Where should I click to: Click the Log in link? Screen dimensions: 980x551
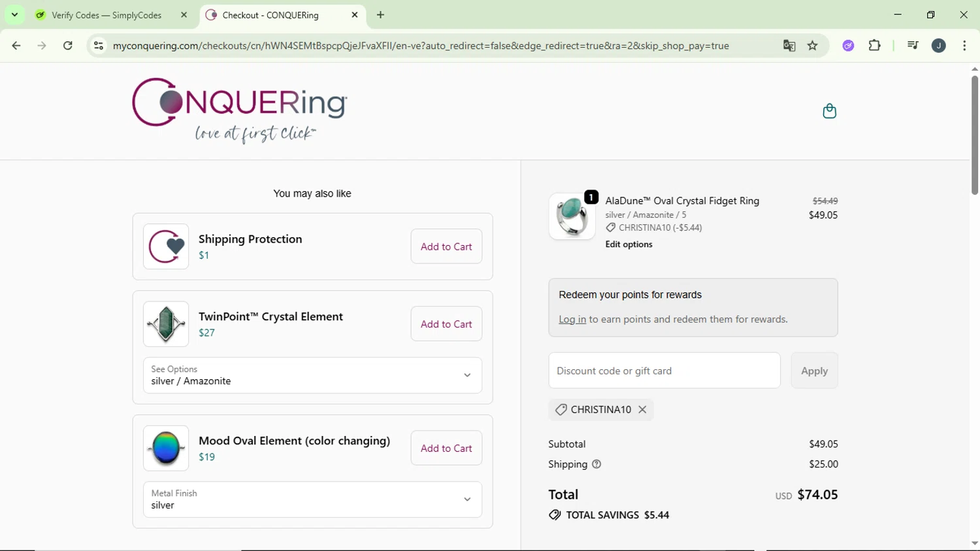tap(572, 319)
